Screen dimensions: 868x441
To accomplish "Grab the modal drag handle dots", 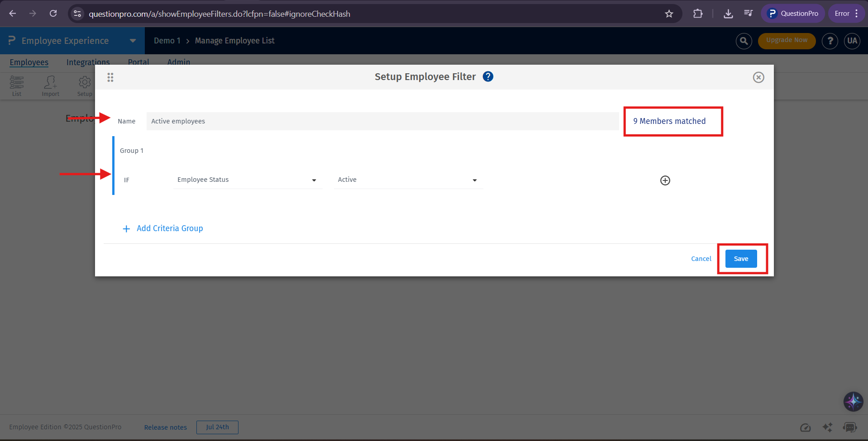I will point(110,77).
